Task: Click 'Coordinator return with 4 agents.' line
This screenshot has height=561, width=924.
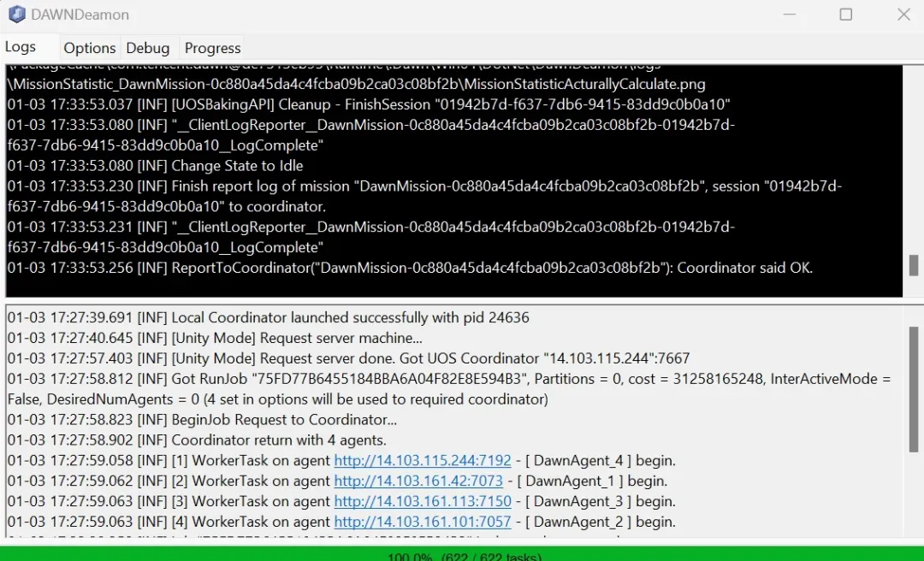Action: pos(197,440)
